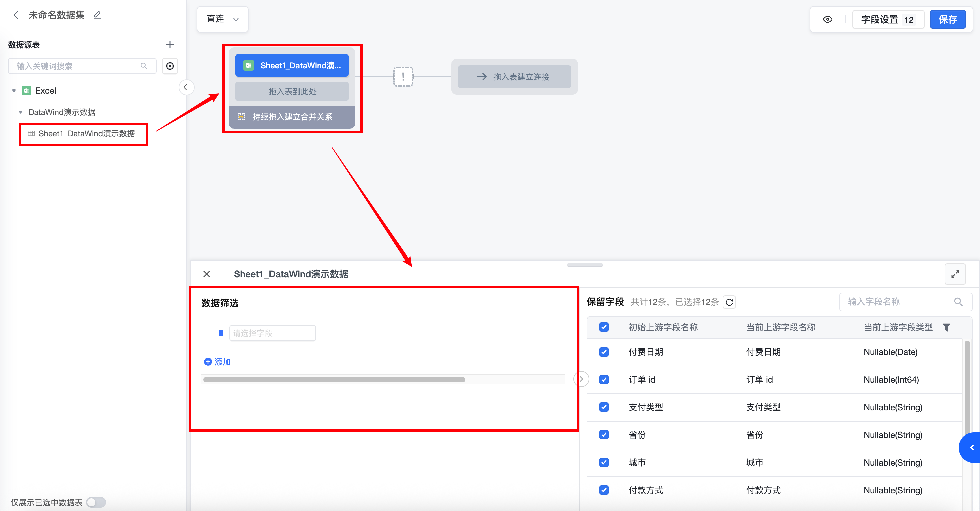Click the warning connection node between tables
980x511 pixels.
403,77
